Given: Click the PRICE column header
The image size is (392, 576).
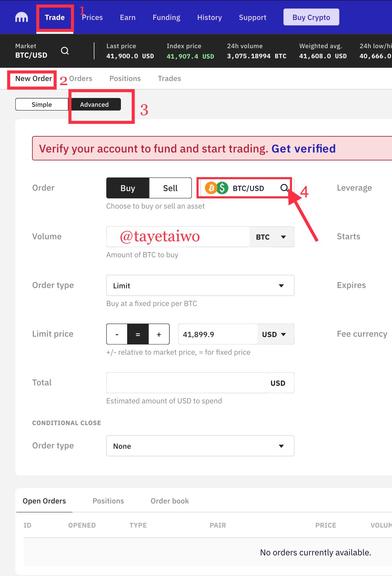Looking at the screenshot, I should click(326, 525).
